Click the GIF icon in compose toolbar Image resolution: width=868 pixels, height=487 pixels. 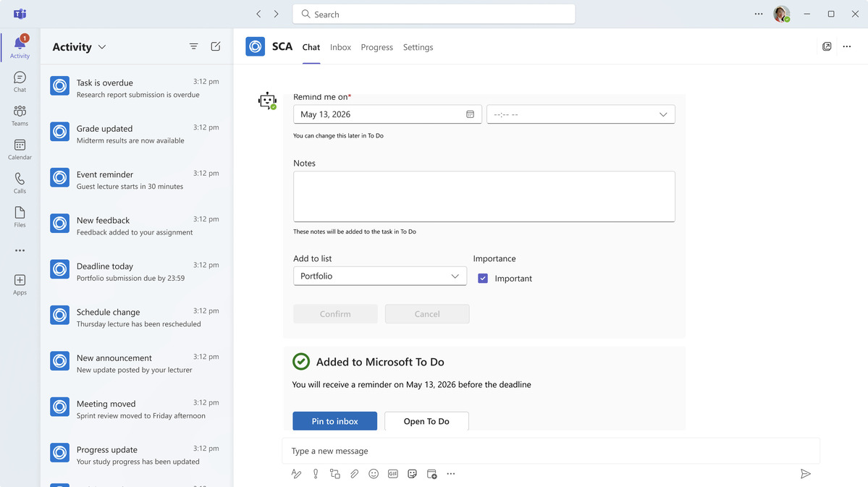[393, 474]
